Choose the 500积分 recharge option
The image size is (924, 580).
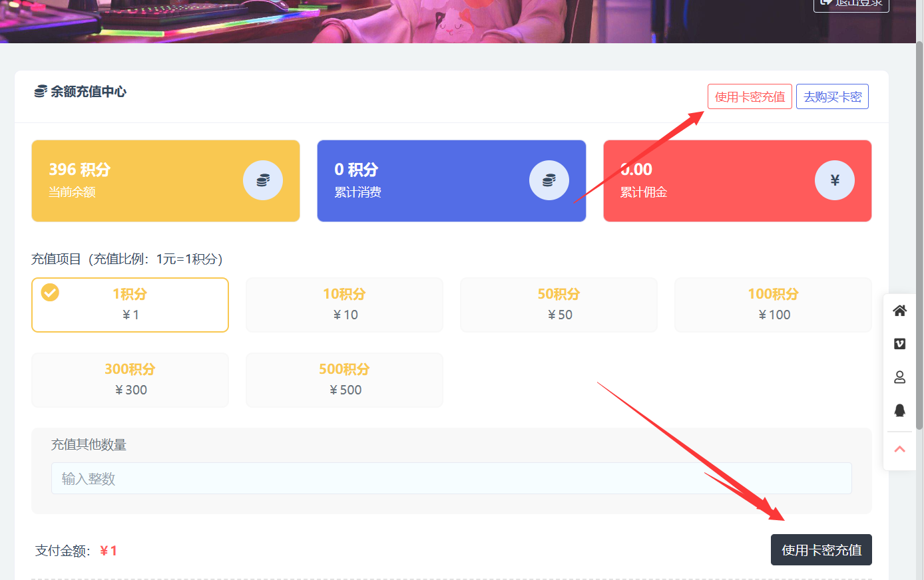344,380
